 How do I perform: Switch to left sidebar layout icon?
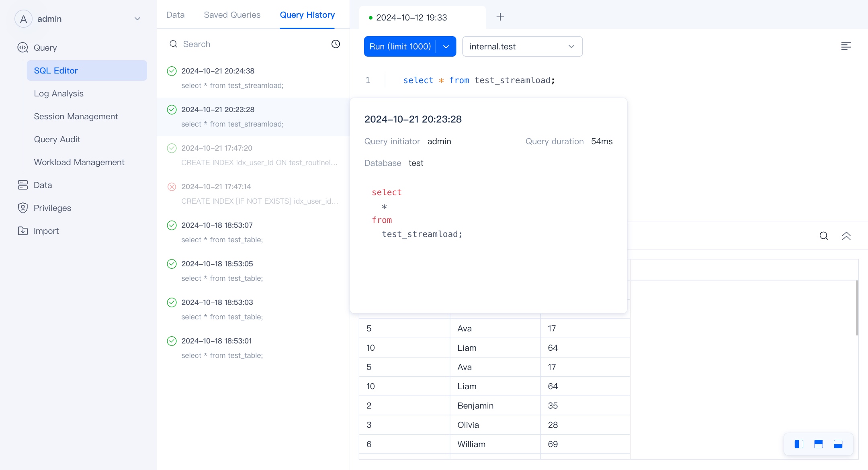[799, 444]
